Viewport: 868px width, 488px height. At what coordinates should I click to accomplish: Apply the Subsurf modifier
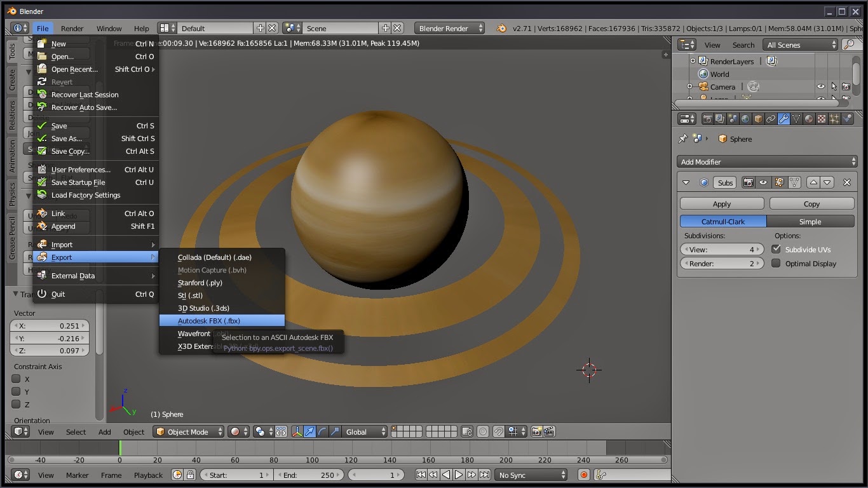(x=722, y=203)
